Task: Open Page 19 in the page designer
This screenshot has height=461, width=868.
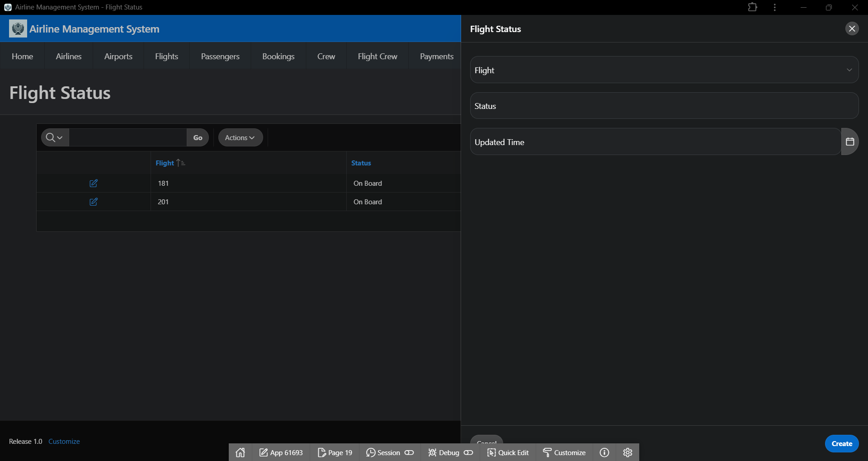Action: tap(335, 452)
